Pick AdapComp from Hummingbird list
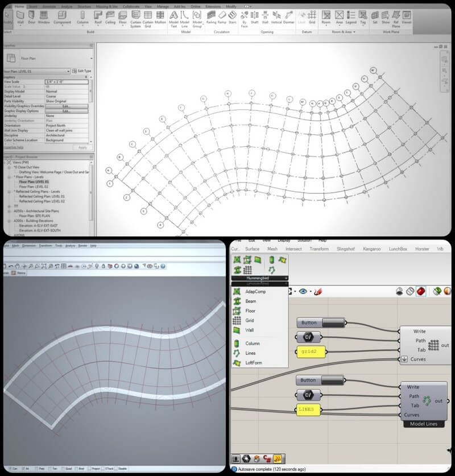 [254, 292]
